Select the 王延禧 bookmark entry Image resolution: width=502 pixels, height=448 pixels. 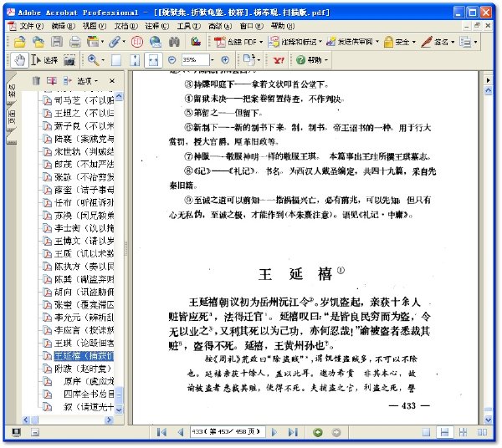84,356
